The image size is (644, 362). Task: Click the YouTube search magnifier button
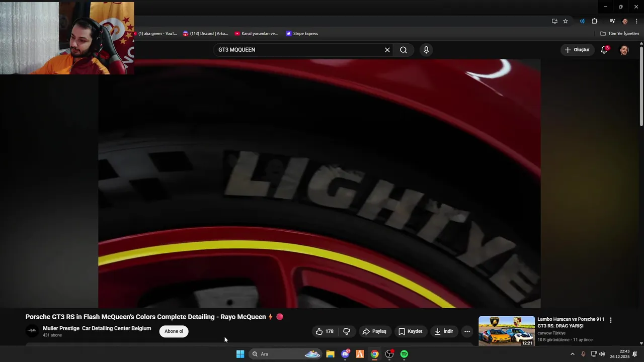pyautogui.click(x=404, y=50)
